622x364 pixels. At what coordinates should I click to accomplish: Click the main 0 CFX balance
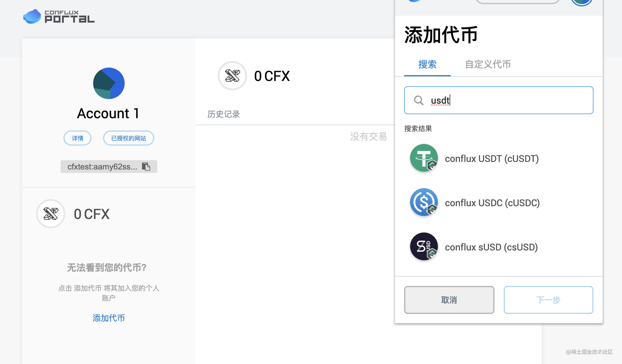272,76
